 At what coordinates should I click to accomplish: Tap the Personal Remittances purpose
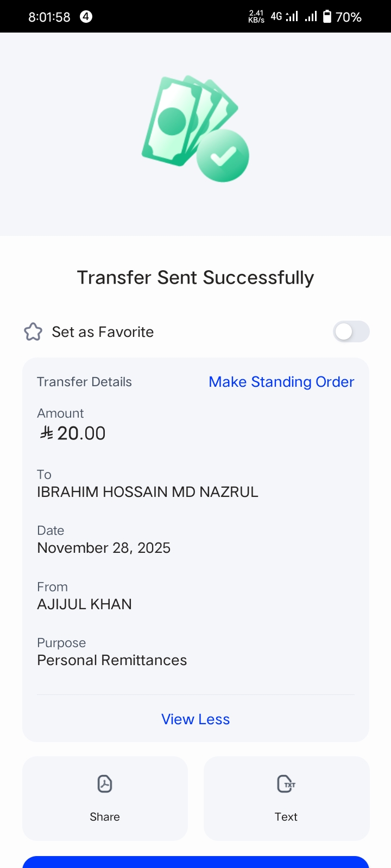pos(112,660)
